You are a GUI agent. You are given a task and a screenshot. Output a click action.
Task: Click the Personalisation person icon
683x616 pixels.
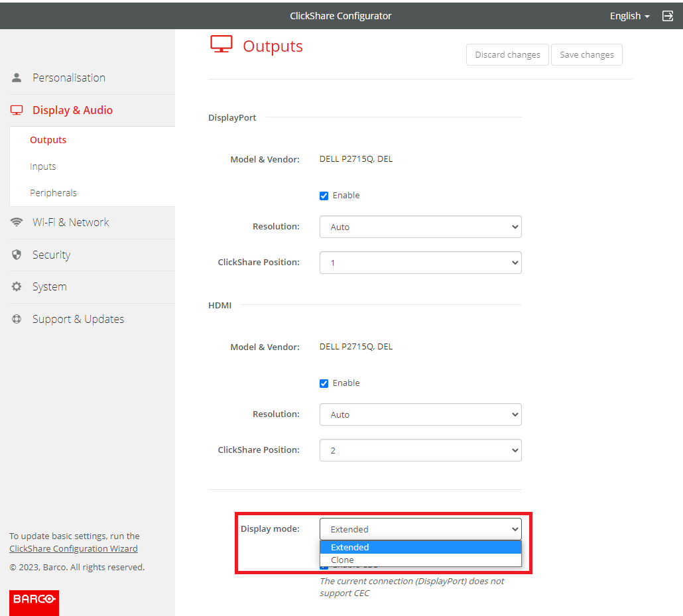[x=17, y=78]
